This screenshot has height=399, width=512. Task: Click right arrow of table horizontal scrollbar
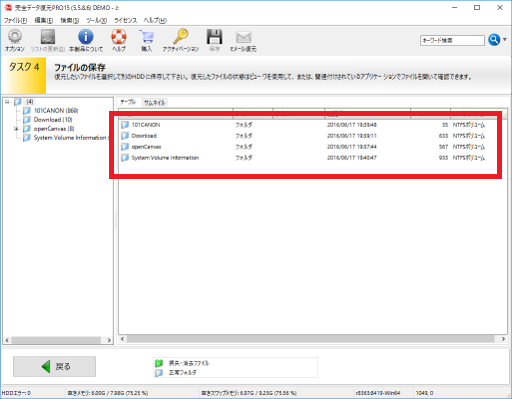[503, 339]
